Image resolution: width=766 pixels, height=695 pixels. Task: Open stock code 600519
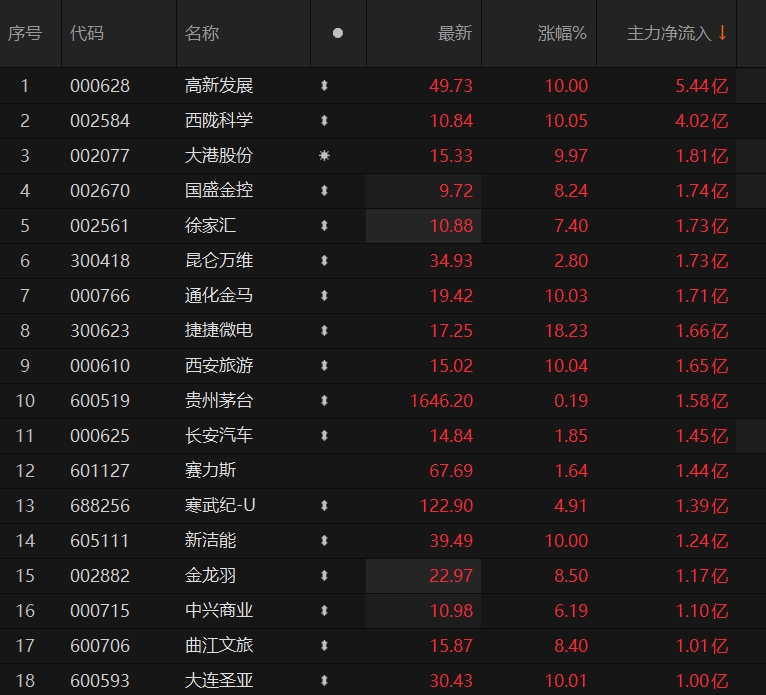99,401
